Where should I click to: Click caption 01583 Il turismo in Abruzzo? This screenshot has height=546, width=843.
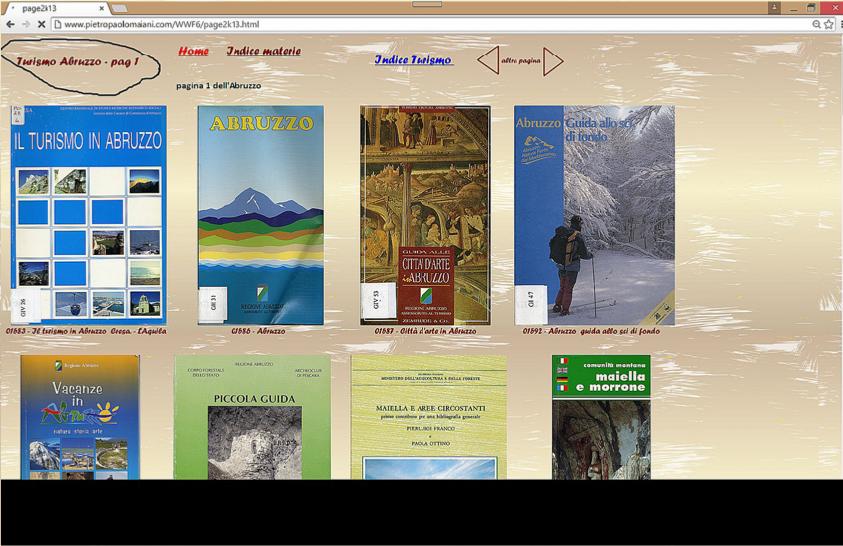coord(86,331)
